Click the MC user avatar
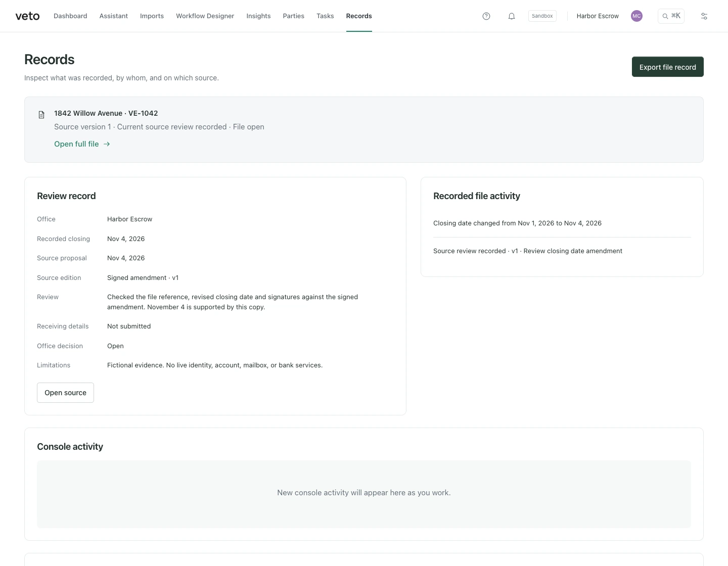Viewport: 728px width, 566px height. click(x=636, y=16)
